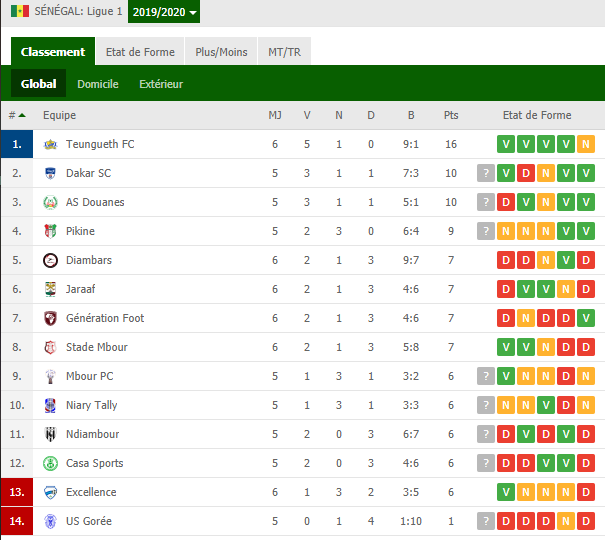Image resolution: width=605 pixels, height=540 pixels.
Task: Select the Extérieur standings view
Action: click(161, 84)
